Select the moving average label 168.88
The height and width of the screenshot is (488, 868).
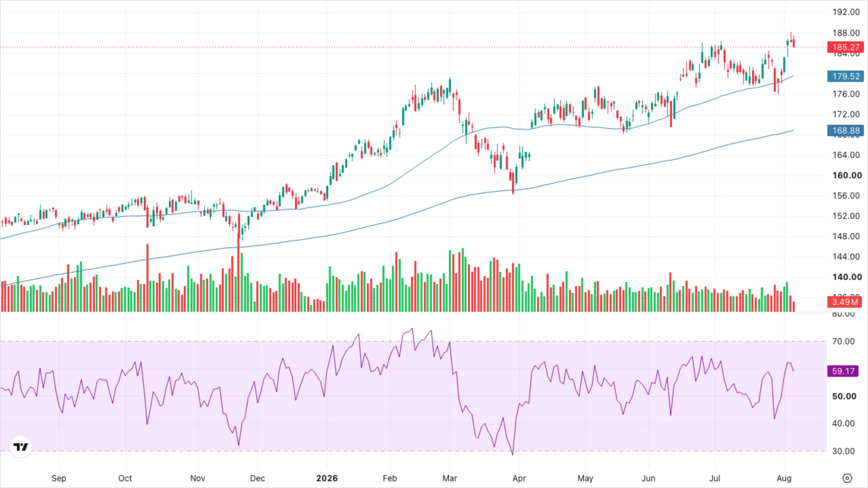point(845,130)
